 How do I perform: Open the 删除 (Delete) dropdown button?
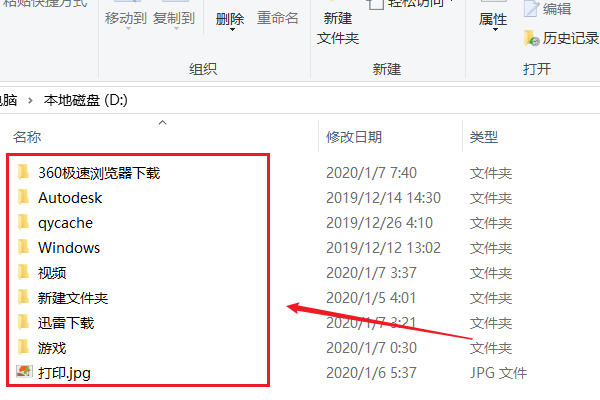click(230, 21)
